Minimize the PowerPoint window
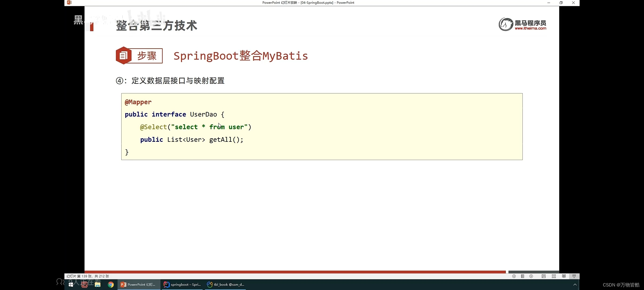 coord(548,3)
